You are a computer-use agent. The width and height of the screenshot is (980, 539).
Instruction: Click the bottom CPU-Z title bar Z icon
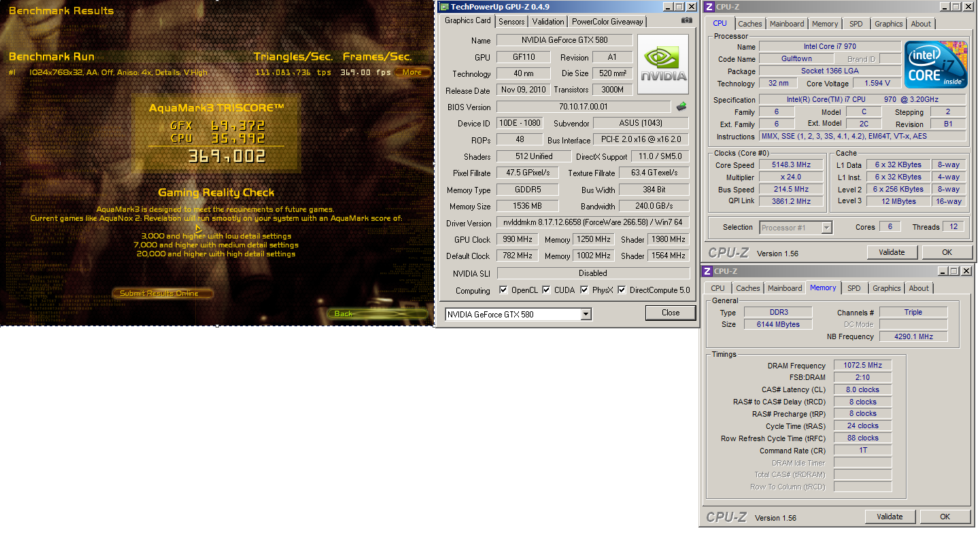tap(708, 271)
